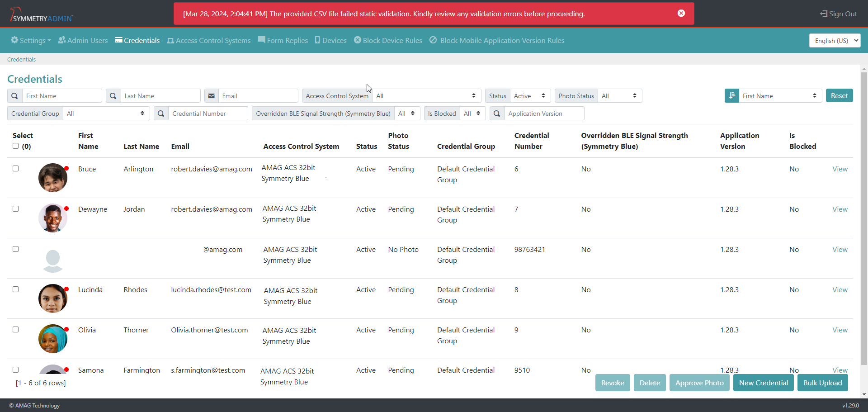Click the Email envelope icon
The width and height of the screenshot is (868, 412).
tap(212, 96)
